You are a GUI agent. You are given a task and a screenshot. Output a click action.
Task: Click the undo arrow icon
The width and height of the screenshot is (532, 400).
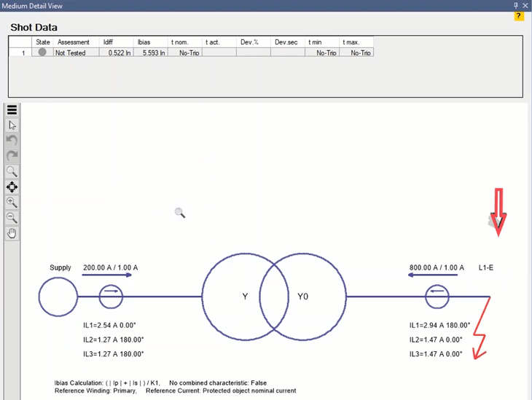12,141
